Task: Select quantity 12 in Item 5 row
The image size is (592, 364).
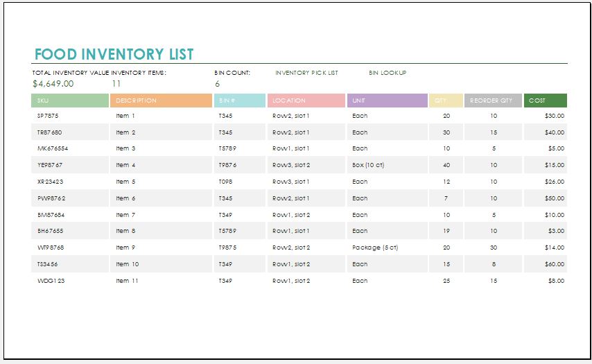Action: 446,182
